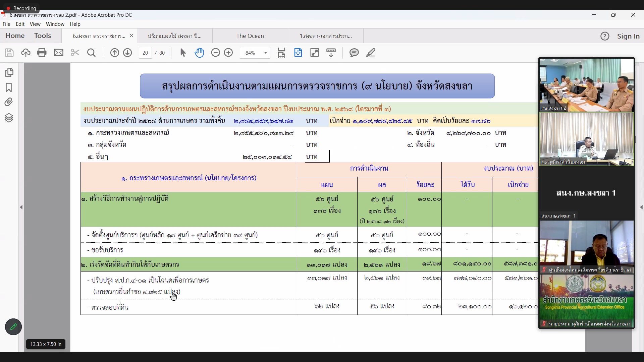The height and width of the screenshot is (362, 644).
Task: Send file by email envelope icon
Action: 59,53
